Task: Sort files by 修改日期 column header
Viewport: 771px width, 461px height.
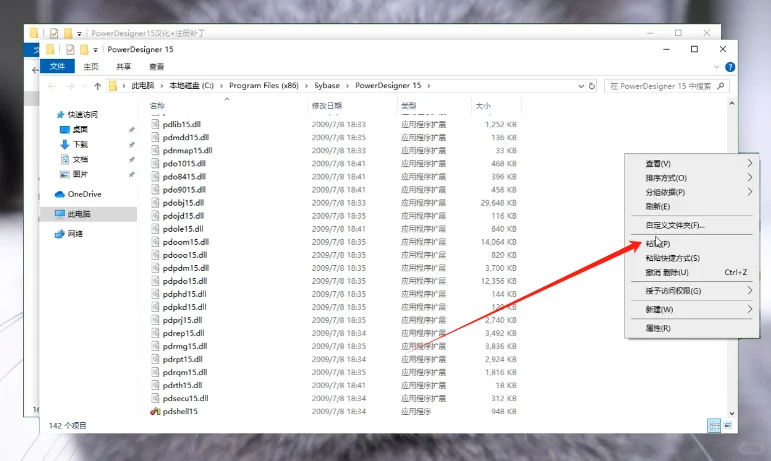Action: 326,106
